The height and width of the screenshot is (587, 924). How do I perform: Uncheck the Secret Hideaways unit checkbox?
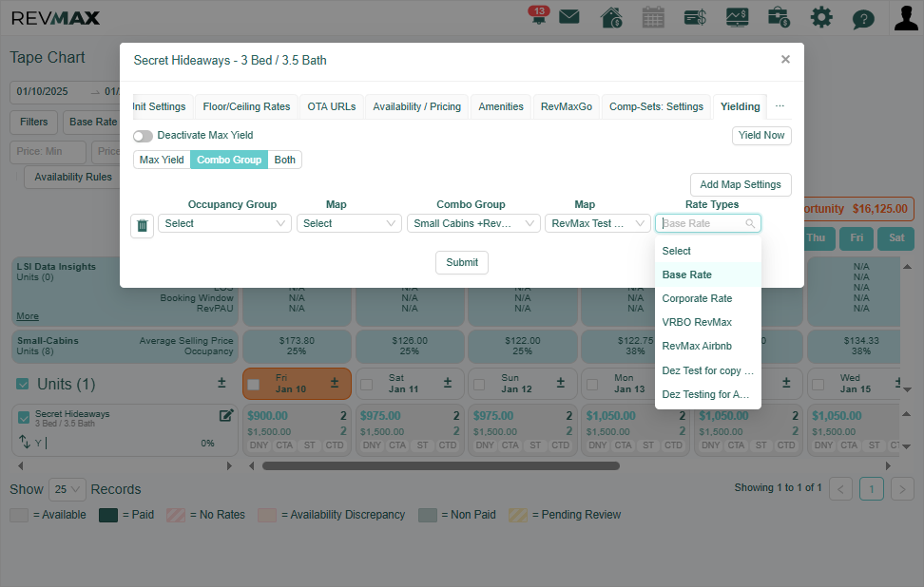(x=24, y=417)
